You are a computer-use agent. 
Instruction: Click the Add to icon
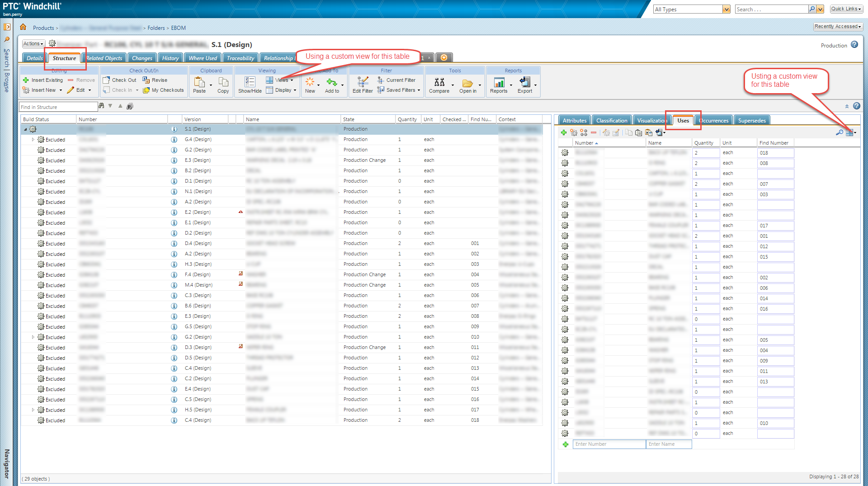click(332, 82)
